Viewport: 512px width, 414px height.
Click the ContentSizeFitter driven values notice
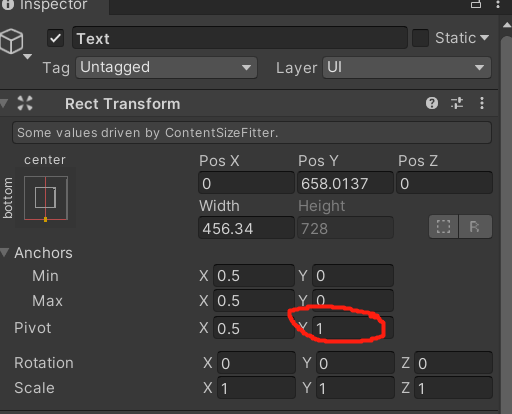(252, 133)
